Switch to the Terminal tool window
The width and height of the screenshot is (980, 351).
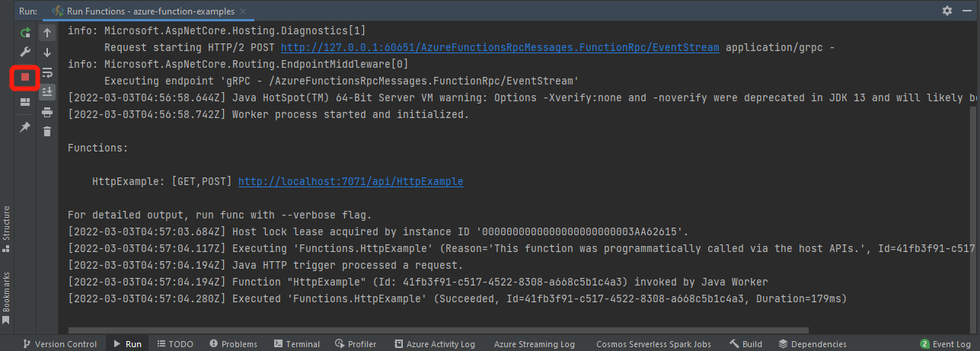click(297, 344)
